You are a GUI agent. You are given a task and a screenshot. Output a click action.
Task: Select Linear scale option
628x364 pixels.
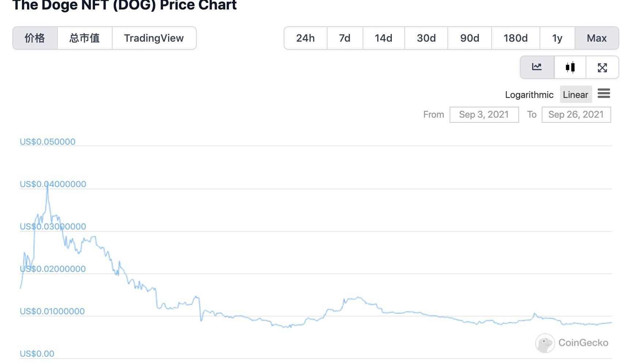(x=575, y=95)
